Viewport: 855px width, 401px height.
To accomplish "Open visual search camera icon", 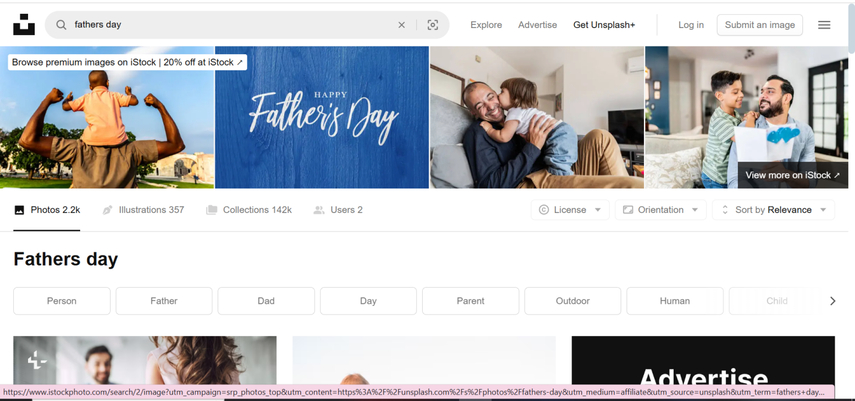I will 432,25.
